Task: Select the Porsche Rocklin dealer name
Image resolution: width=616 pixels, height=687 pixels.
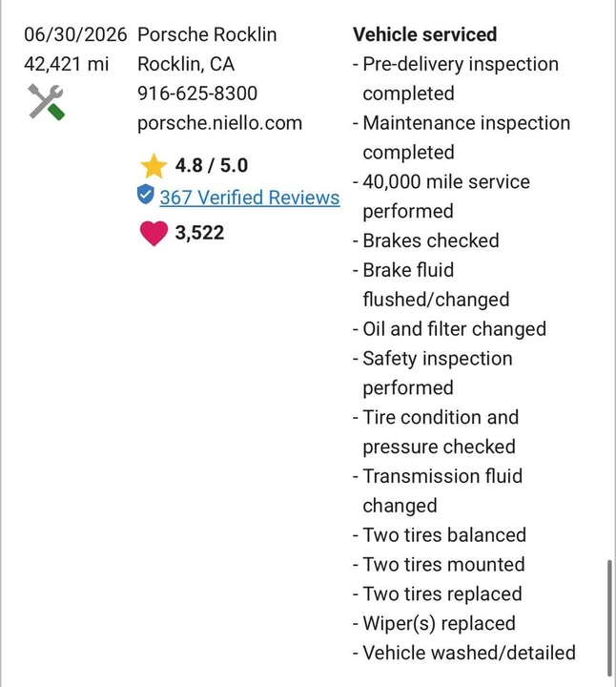Action: click(207, 34)
